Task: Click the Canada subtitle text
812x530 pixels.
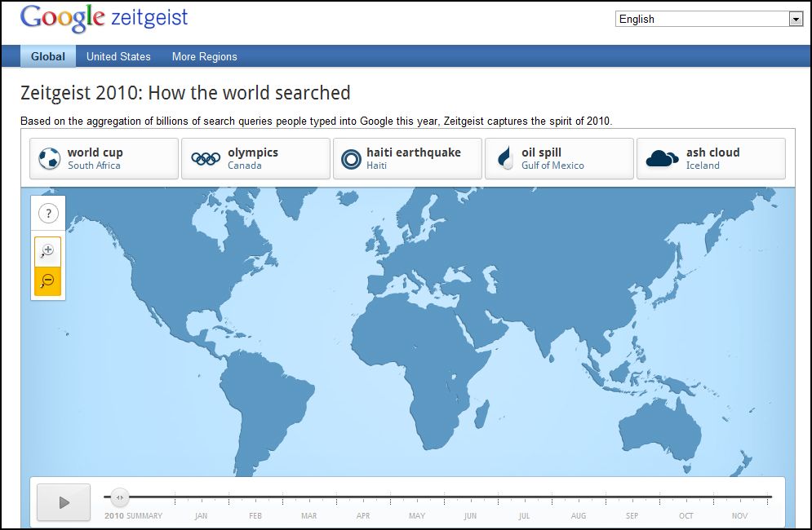Action: point(245,166)
